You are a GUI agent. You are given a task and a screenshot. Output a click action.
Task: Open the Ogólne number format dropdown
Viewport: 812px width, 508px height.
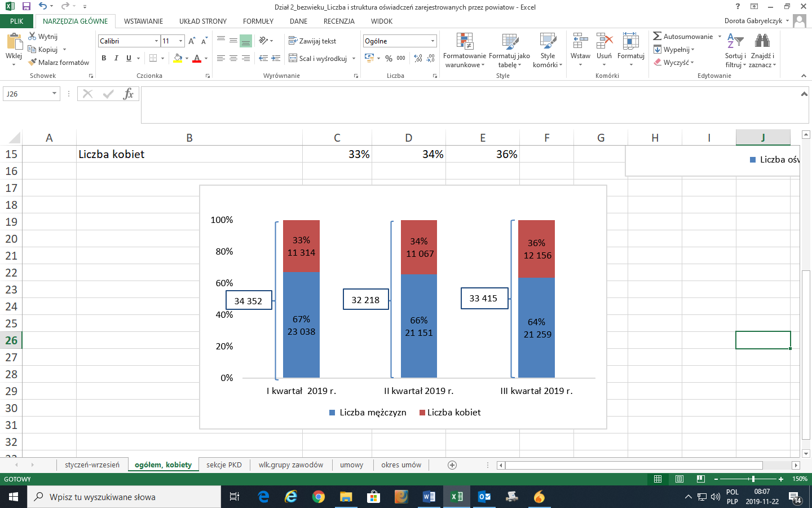[x=433, y=41]
